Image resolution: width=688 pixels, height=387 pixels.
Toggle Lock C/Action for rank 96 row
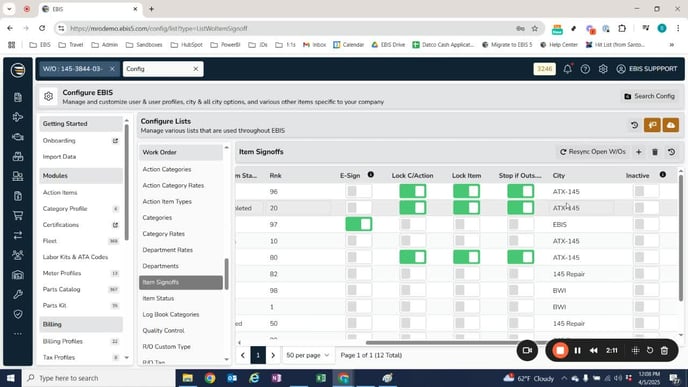412,191
